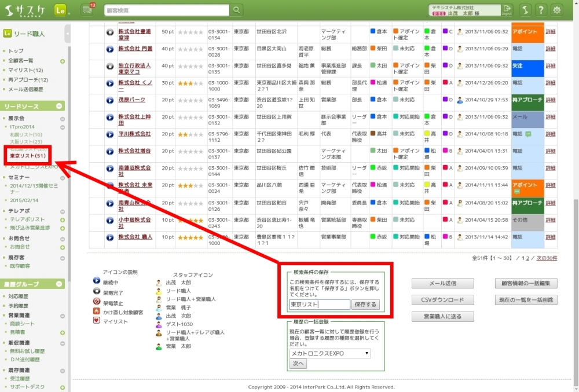Screen dimensions: 579x392
Task: Open the chat notifications icon with badge 12
Action: (87, 10)
